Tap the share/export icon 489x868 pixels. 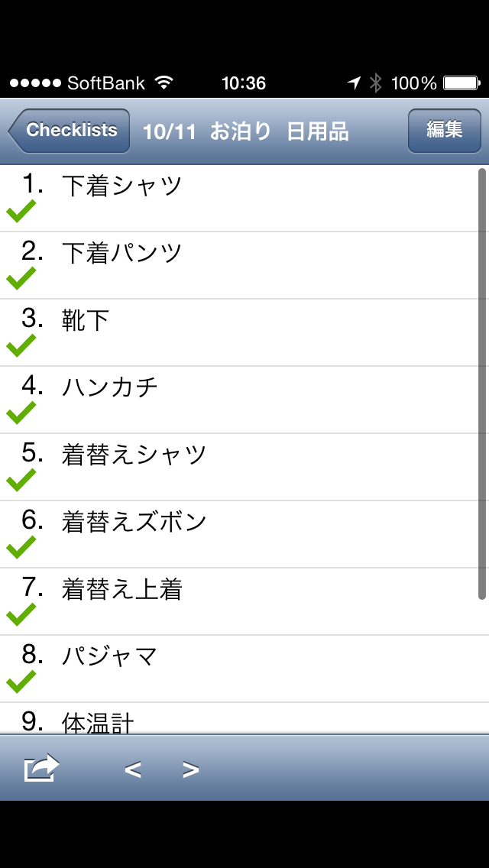click(41, 768)
